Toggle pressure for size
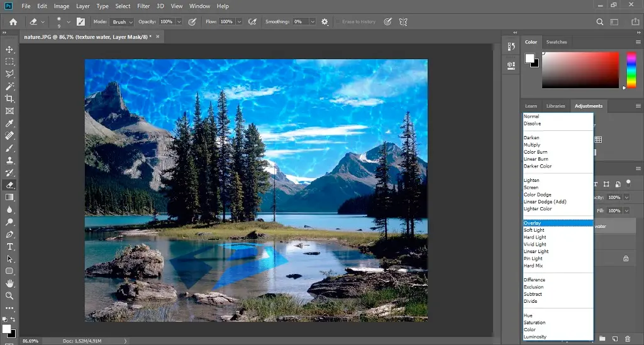Screen dimensions: 644x345 387,22
